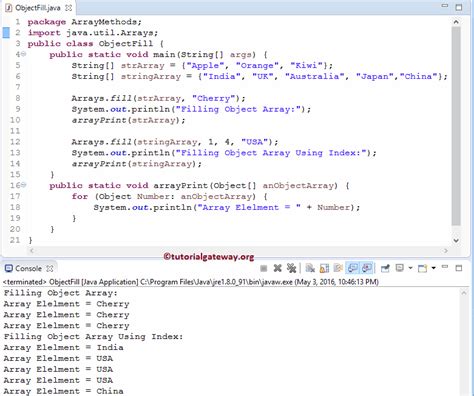Screen dimensions: 474x396
Task: Minimize the Console view
Action: click(445, 267)
